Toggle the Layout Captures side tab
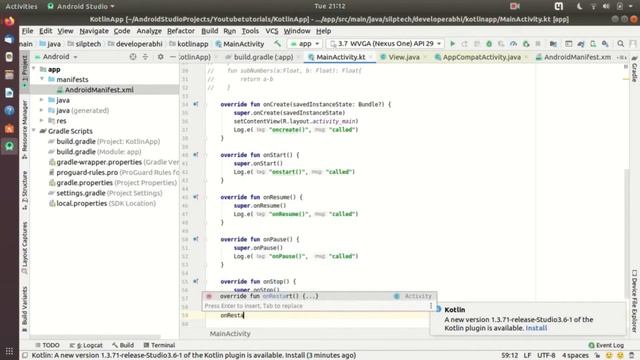640x360 pixels. pyautogui.click(x=24, y=248)
